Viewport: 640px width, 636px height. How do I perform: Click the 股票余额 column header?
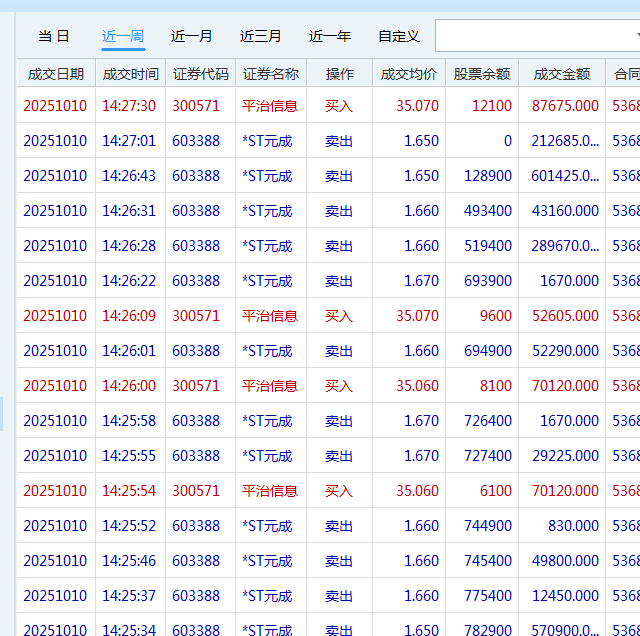[482, 74]
